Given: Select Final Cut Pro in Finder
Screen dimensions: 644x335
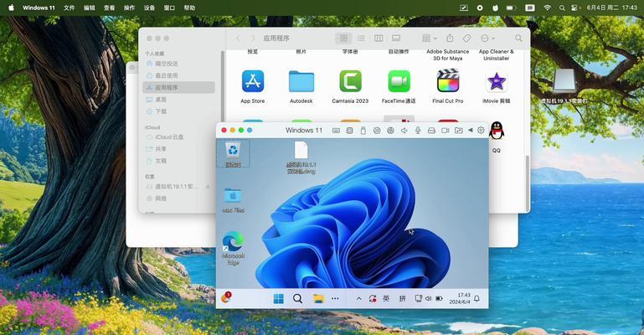Looking at the screenshot, I should coord(448,86).
